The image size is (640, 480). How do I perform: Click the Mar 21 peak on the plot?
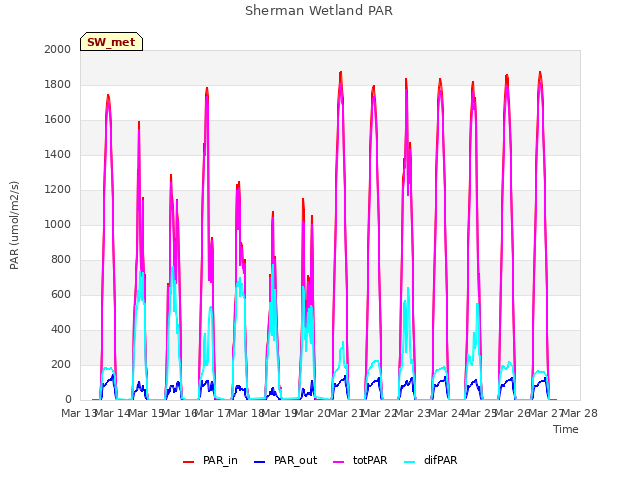[340, 73]
